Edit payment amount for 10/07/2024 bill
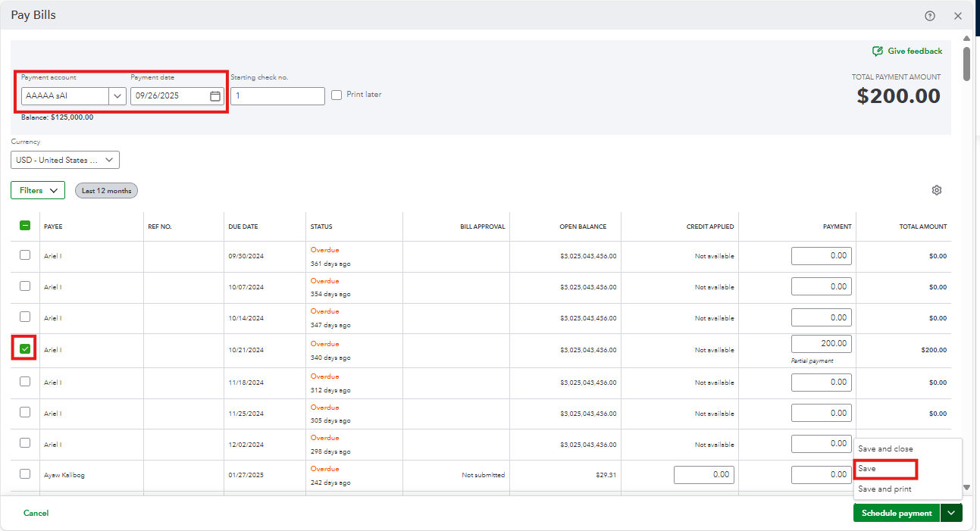The height and width of the screenshot is (531, 980). tap(822, 286)
